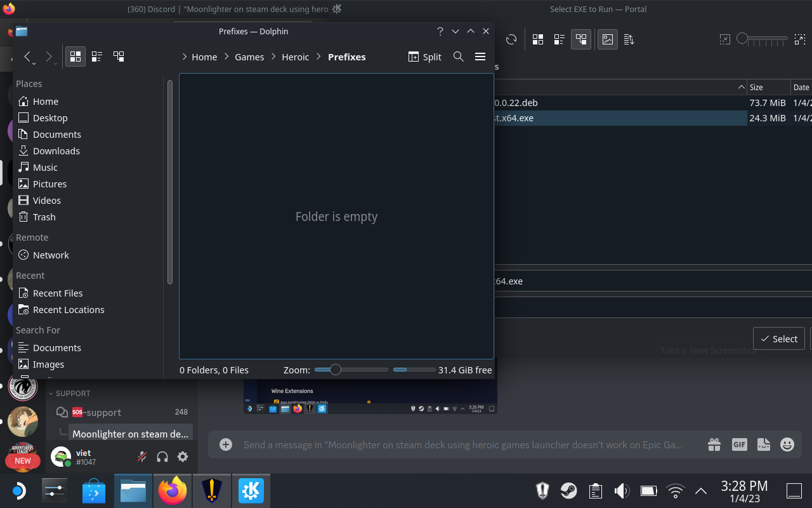Open Dolphin's hamburger menu
The width and height of the screenshot is (812, 508).
[480, 57]
